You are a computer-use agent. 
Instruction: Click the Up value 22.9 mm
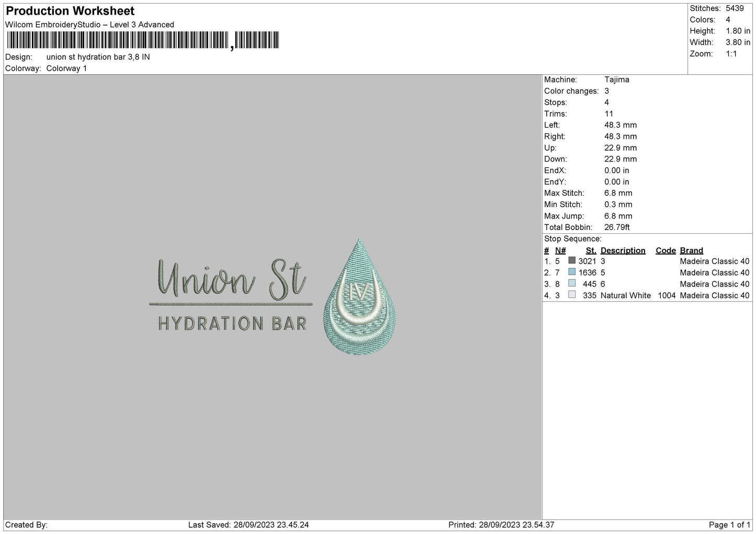click(x=620, y=147)
